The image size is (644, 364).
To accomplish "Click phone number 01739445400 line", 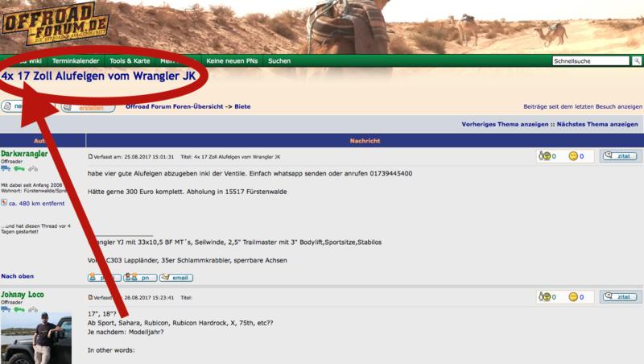I will [250, 173].
